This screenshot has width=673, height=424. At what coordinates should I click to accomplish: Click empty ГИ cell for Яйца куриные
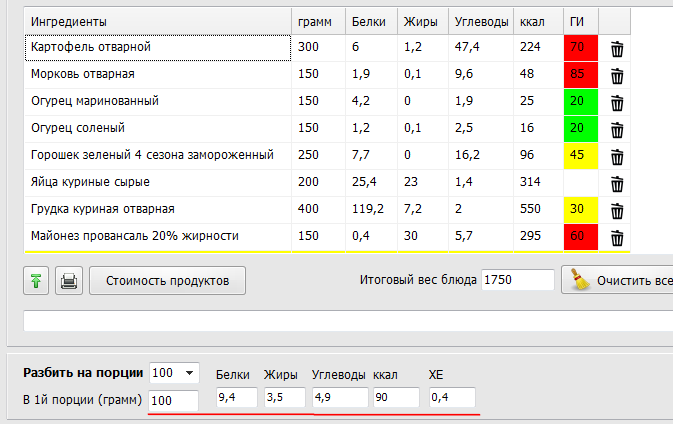pyautogui.click(x=581, y=183)
